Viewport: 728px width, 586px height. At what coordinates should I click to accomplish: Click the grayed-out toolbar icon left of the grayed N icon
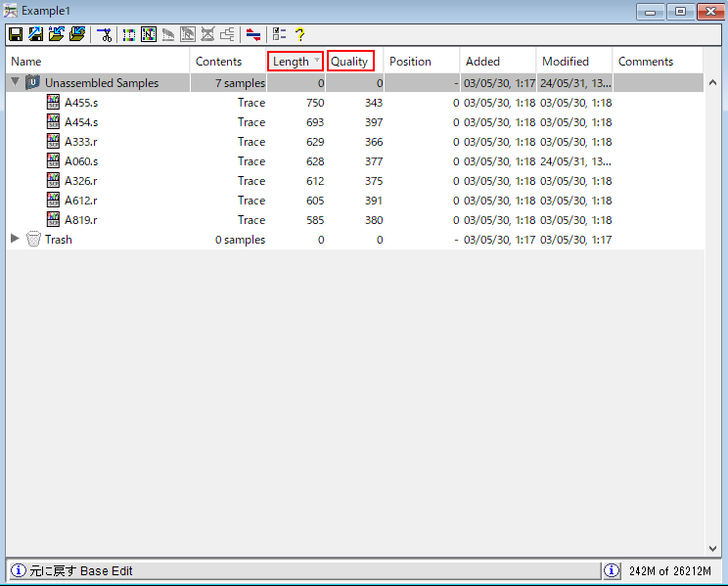coord(168,34)
